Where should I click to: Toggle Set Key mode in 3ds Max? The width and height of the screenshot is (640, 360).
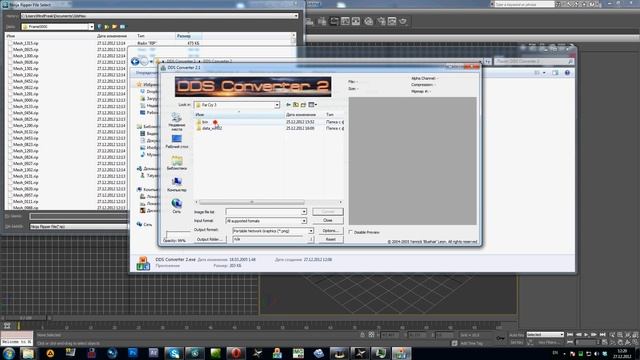point(516,342)
